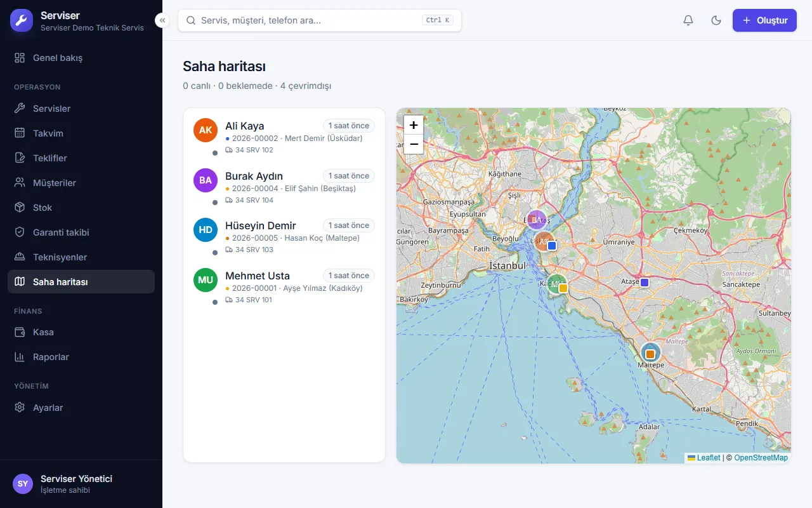Image resolution: width=812 pixels, height=508 pixels.
Task: Open Teklifler section
Action: [x=81, y=158]
